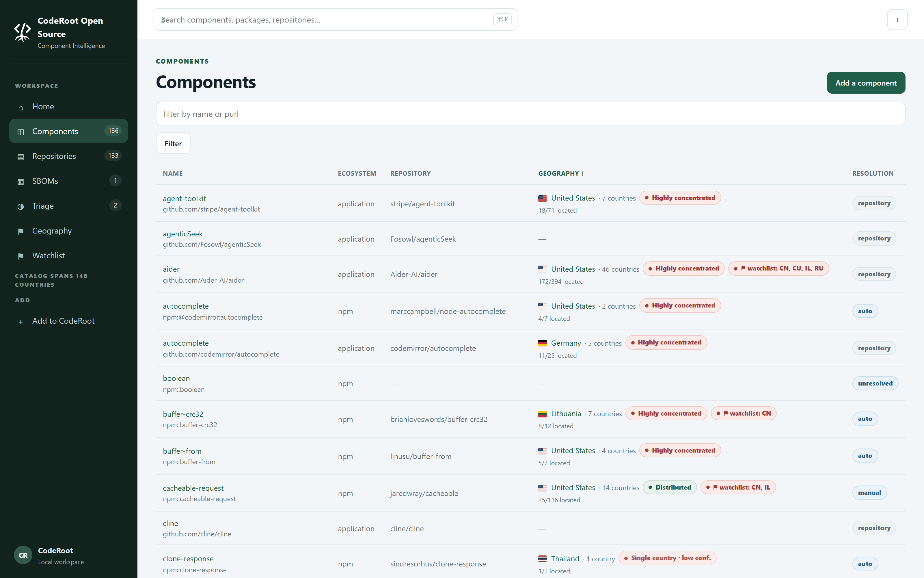Focus the global search components field
The width and height of the screenshot is (924, 578).
335,19
